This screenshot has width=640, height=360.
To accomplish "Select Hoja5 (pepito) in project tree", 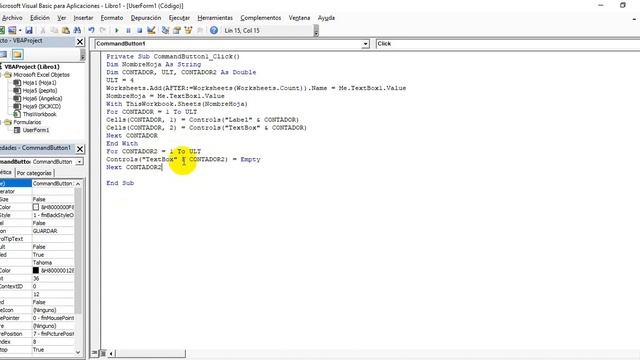I will click(x=40, y=91).
